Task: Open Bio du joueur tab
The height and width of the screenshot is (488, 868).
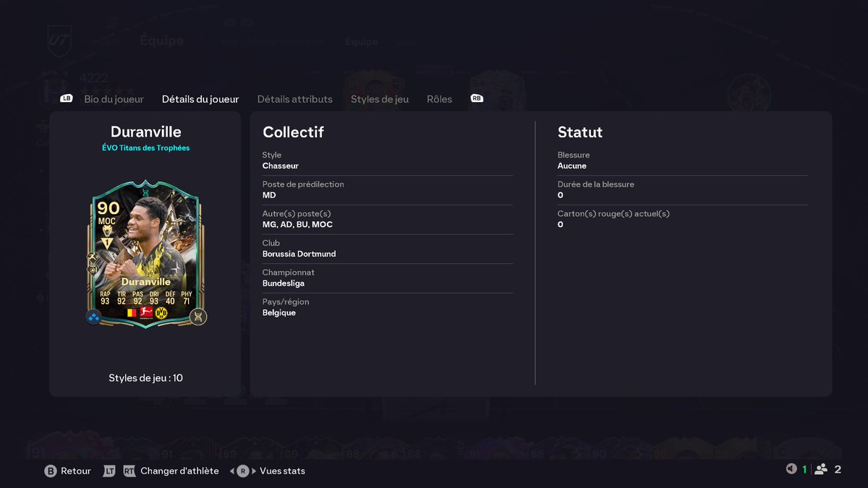Action: pos(114,99)
